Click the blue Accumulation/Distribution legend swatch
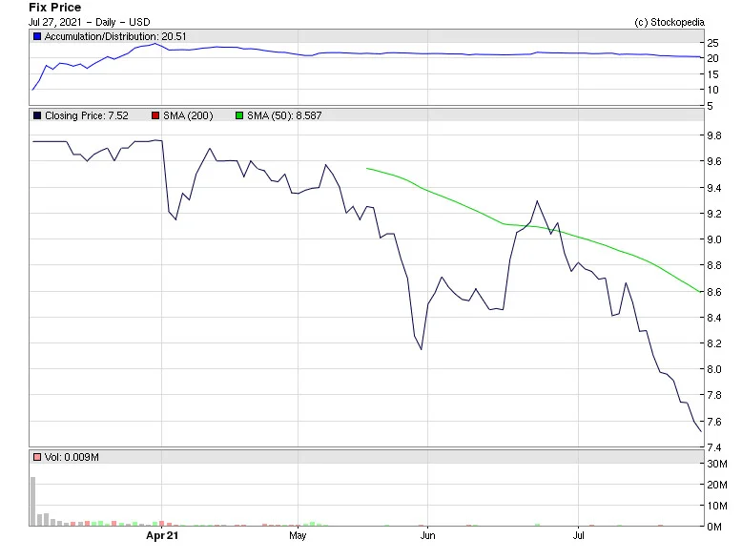The image size is (742, 560). (37, 36)
